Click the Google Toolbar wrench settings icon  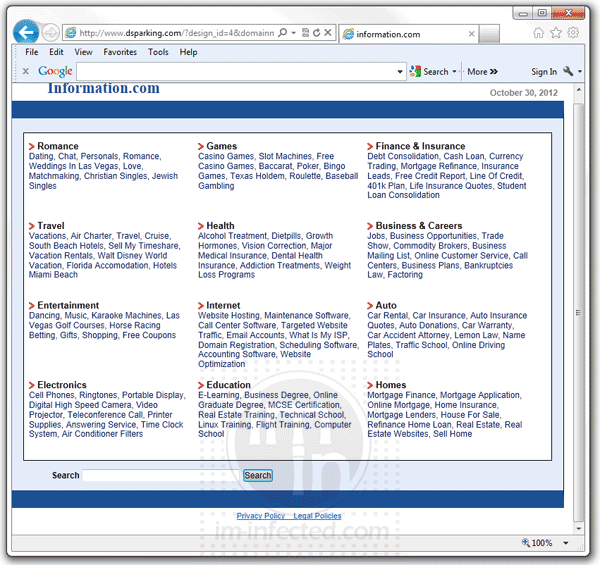(x=569, y=72)
